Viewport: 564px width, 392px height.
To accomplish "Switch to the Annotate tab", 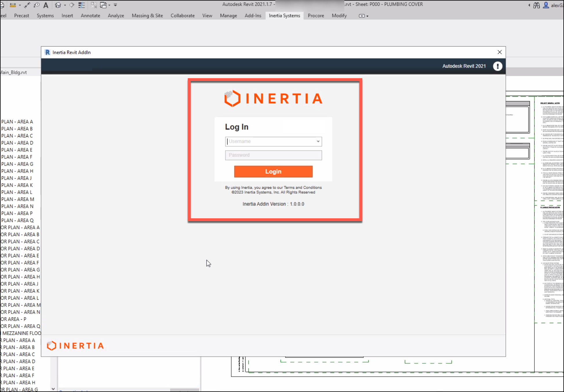I will point(90,16).
